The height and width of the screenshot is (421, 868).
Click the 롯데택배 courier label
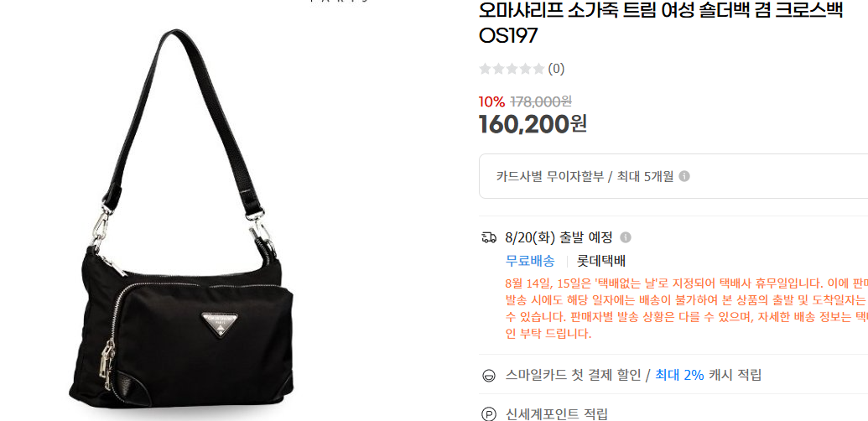(601, 261)
